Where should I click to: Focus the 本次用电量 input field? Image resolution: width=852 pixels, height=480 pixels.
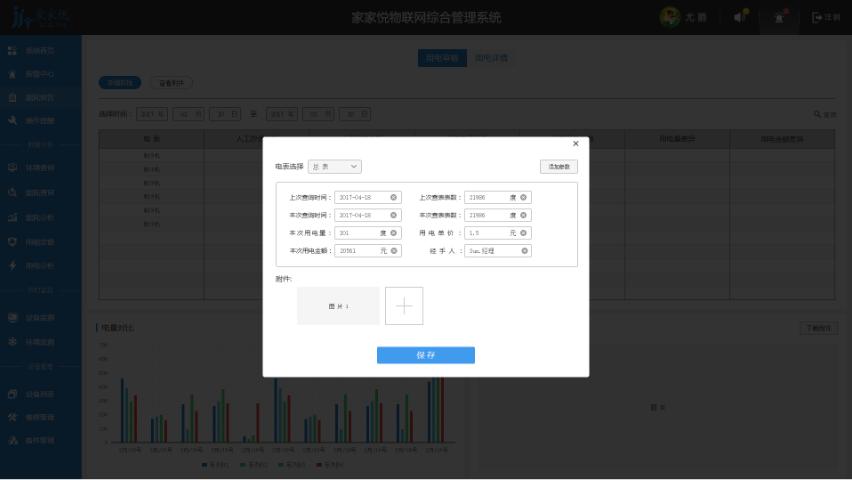point(368,233)
